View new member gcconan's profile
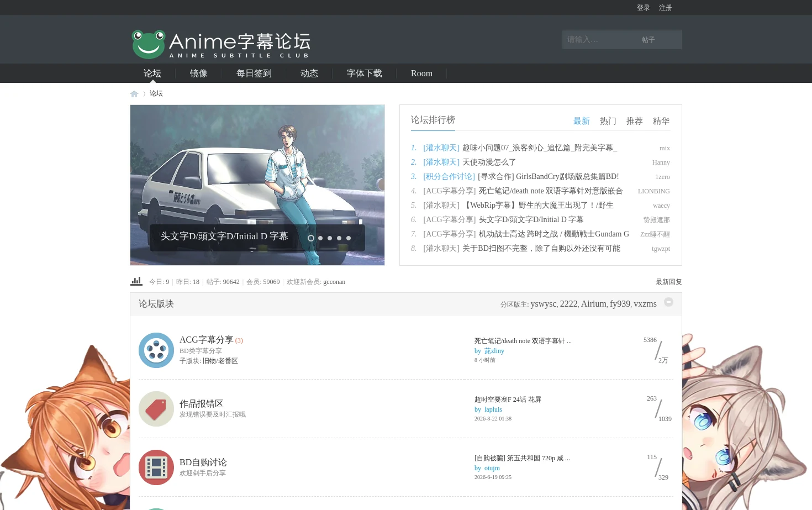812x510 pixels. 334,282
